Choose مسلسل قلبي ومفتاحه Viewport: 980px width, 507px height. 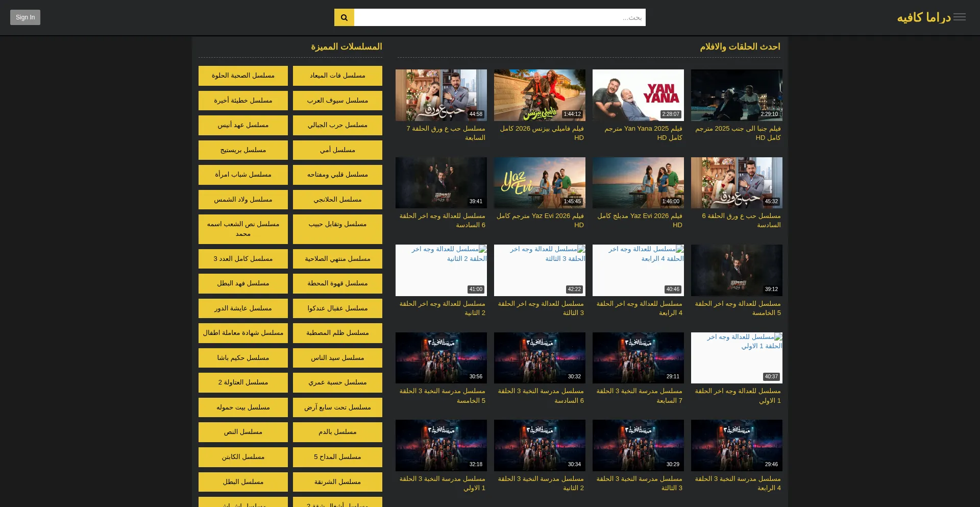pyautogui.click(x=337, y=175)
